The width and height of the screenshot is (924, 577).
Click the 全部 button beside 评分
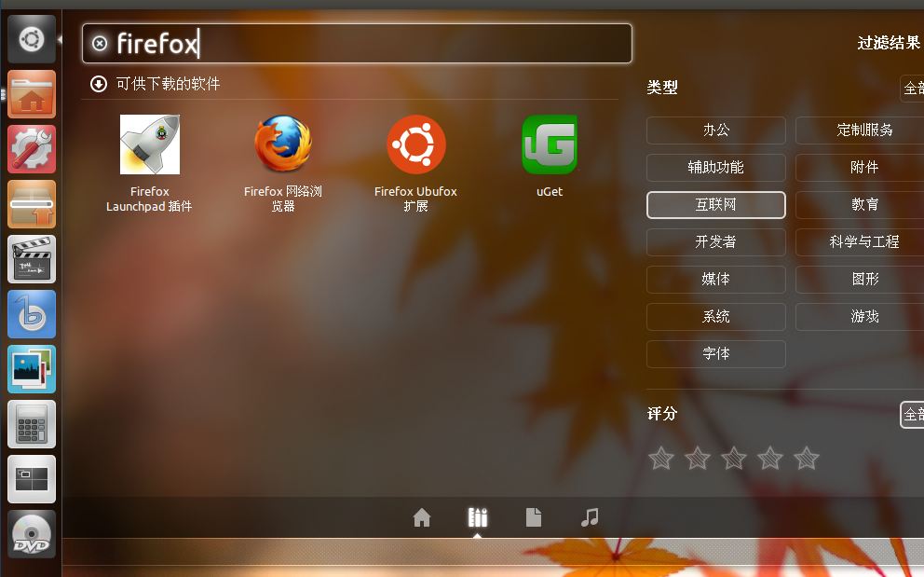(x=912, y=414)
